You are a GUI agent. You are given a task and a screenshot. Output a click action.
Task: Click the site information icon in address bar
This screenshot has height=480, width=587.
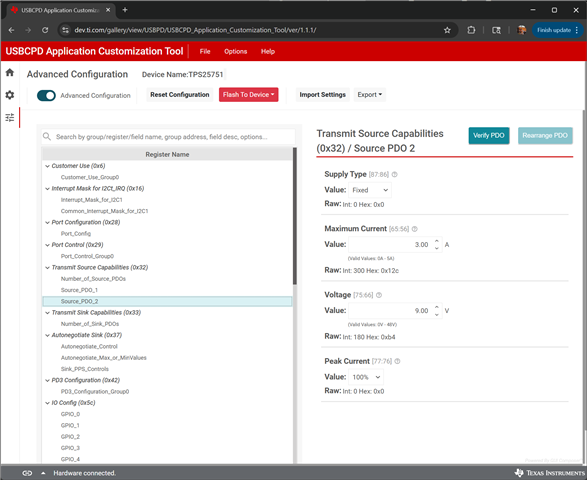pyautogui.click(x=65, y=30)
